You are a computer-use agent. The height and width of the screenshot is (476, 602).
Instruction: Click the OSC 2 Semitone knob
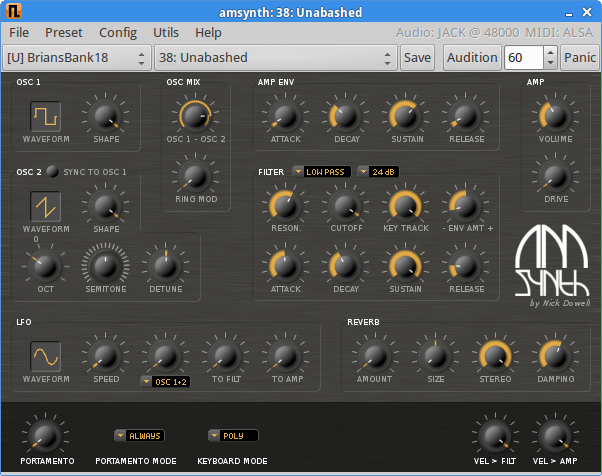coord(105,266)
